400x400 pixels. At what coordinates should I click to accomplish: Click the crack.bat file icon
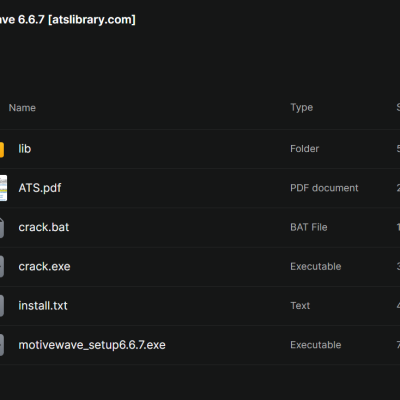tap(2, 228)
